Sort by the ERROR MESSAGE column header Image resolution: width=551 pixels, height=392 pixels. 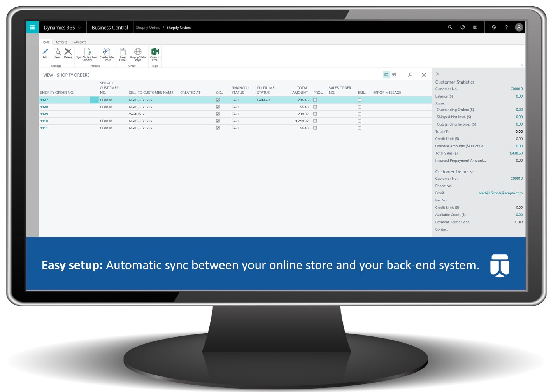387,93
